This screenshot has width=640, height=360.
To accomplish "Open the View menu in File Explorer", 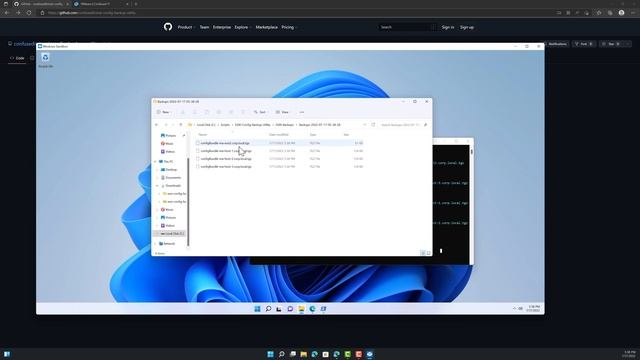I will tap(282, 112).
